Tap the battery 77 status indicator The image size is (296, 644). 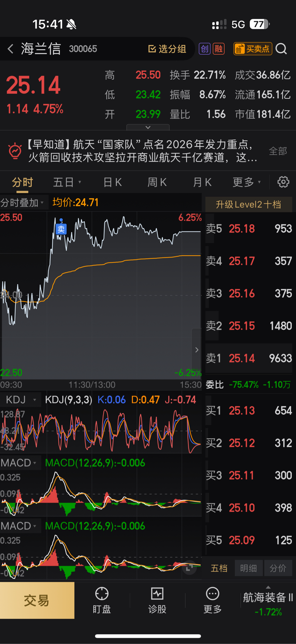click(259, 24)
